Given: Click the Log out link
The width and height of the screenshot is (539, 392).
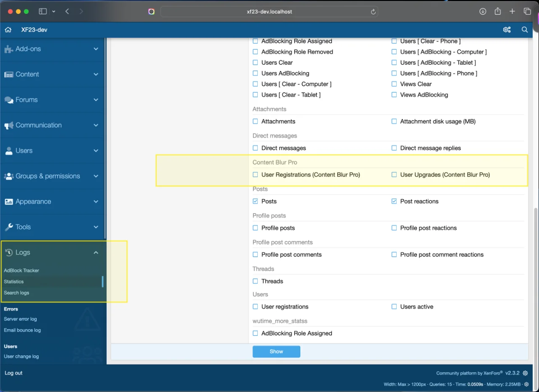Looking at the screenshot, I should click(13, 373).
